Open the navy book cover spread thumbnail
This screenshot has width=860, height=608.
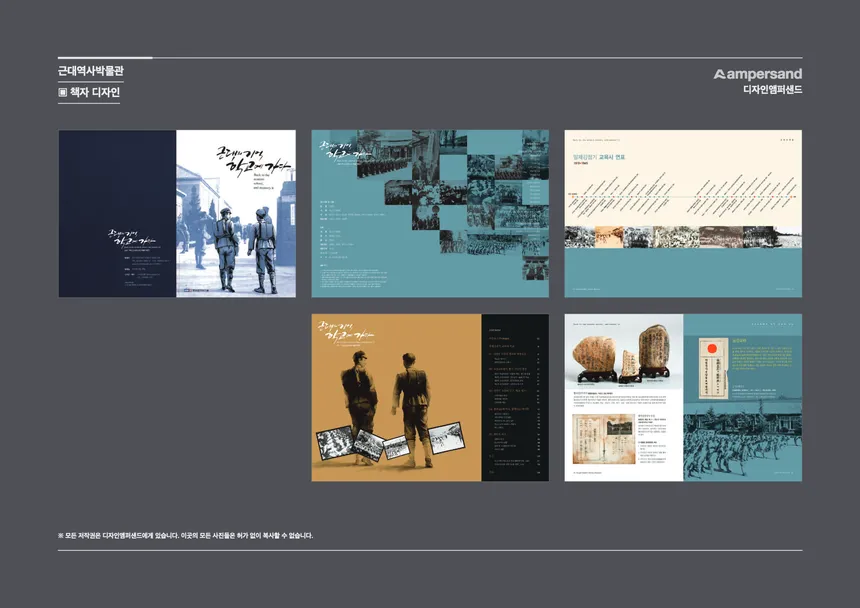(177, 214)
